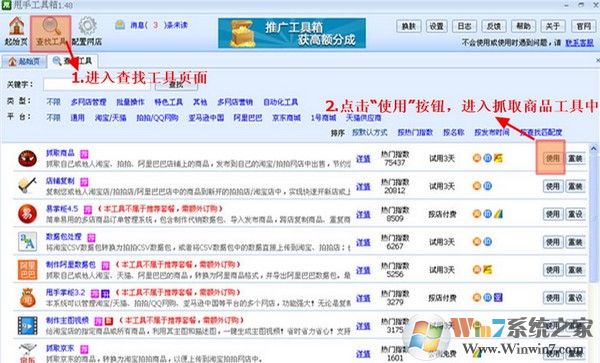The image size is (600, 363).
Task: Focus the 关键字 search input field
Action: (97, 84)
